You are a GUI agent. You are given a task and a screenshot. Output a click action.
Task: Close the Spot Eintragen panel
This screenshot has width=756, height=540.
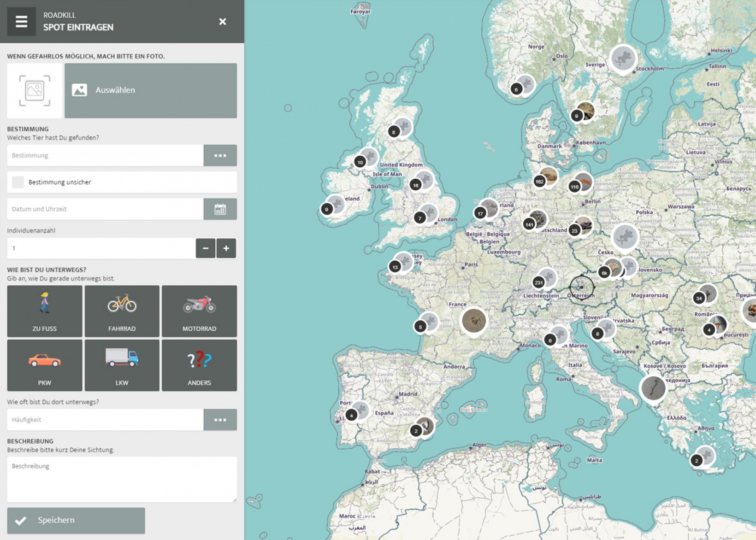point(223,22)
